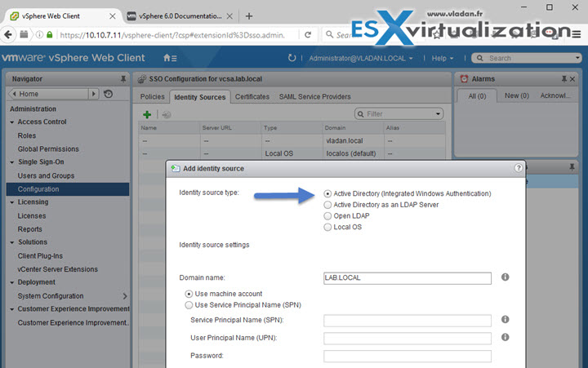The image size is (588, 368).
Task: Click the Navigator forward arrow button
Action: click(94, 94)
